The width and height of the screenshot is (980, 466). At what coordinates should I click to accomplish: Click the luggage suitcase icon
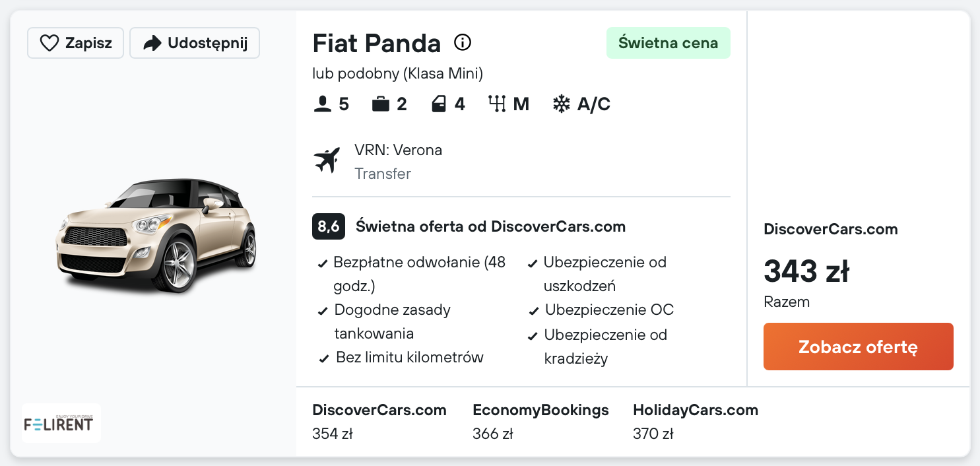381,104
